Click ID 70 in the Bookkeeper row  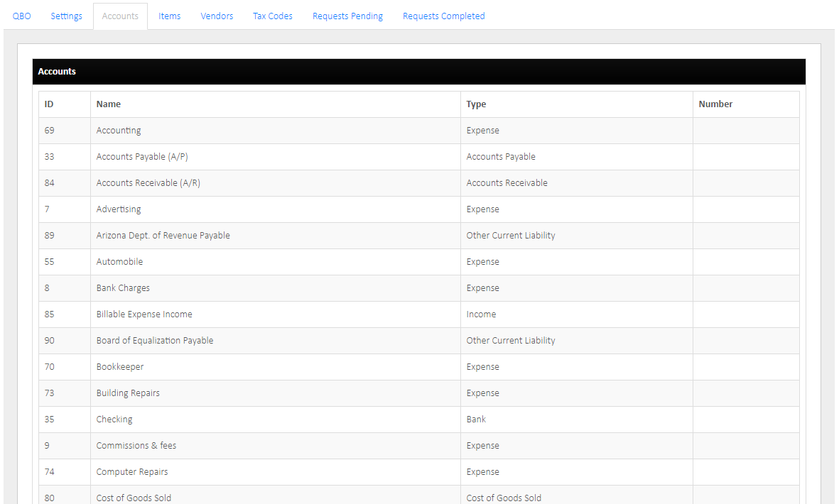(x=49, y=366)
